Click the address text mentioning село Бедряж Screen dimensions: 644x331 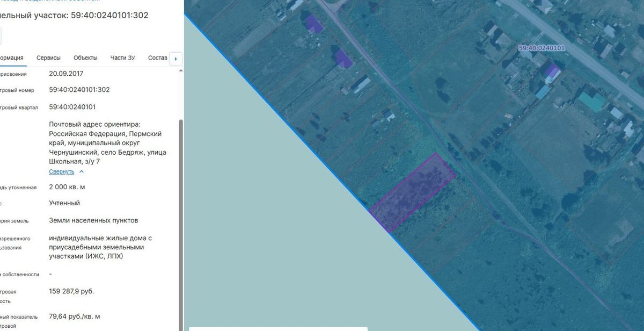[x=107, y=143]
